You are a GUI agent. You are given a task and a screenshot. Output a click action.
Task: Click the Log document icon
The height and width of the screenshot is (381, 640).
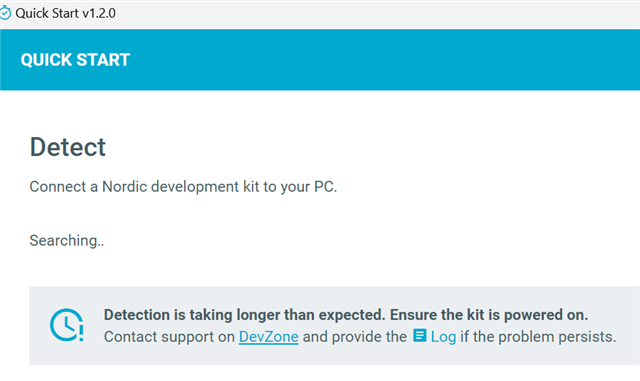pos(420,336)
